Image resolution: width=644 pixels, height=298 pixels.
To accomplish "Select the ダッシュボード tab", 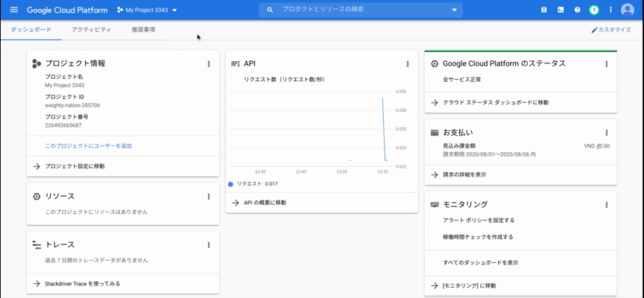I will 31,30.
